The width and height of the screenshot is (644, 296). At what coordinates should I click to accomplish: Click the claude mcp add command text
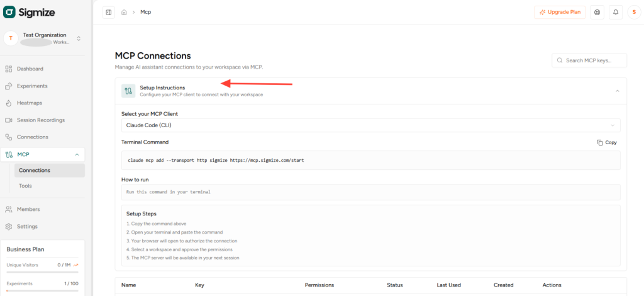pos(216,161)
